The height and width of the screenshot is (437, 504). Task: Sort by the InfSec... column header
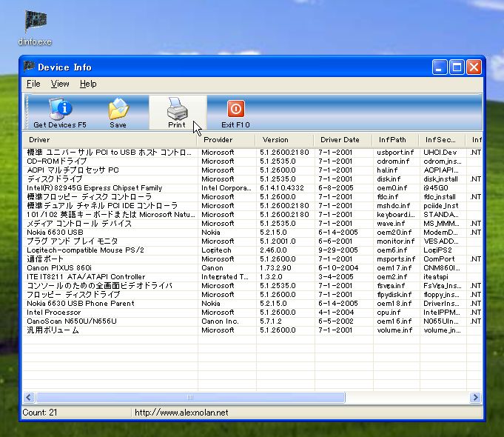(x=443, y=140)
